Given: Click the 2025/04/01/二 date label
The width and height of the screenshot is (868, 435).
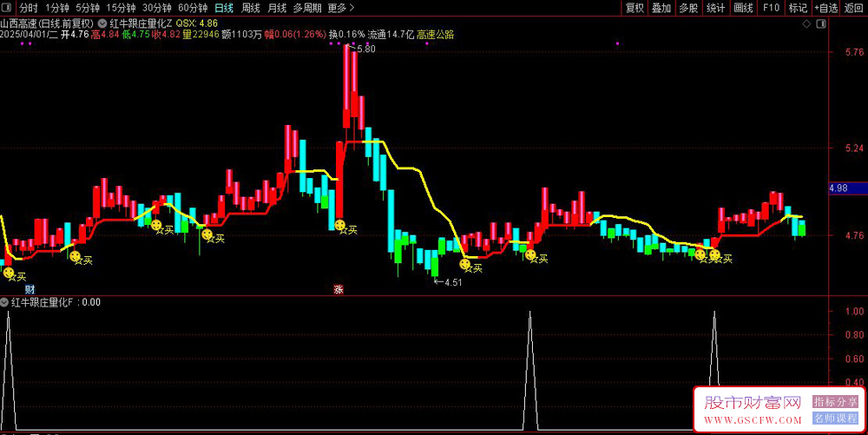Looking at the screenshot, I should (30, 35).
